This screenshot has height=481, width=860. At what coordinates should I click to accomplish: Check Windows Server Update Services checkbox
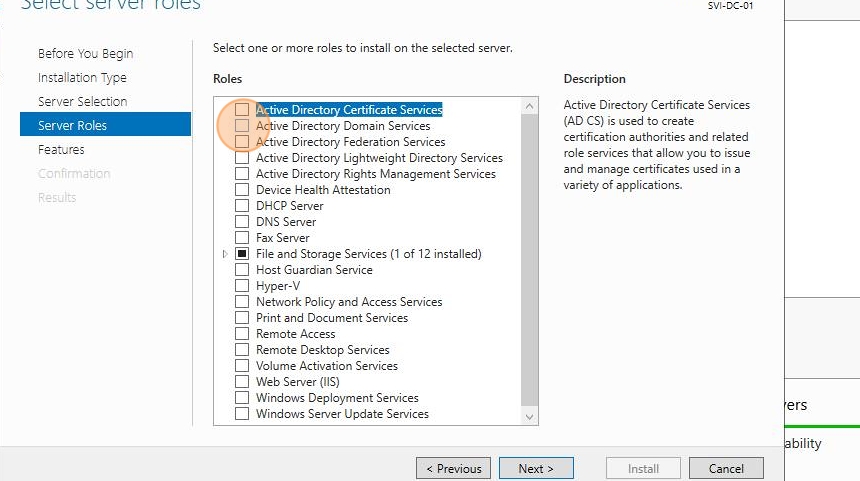click(242, 414)
